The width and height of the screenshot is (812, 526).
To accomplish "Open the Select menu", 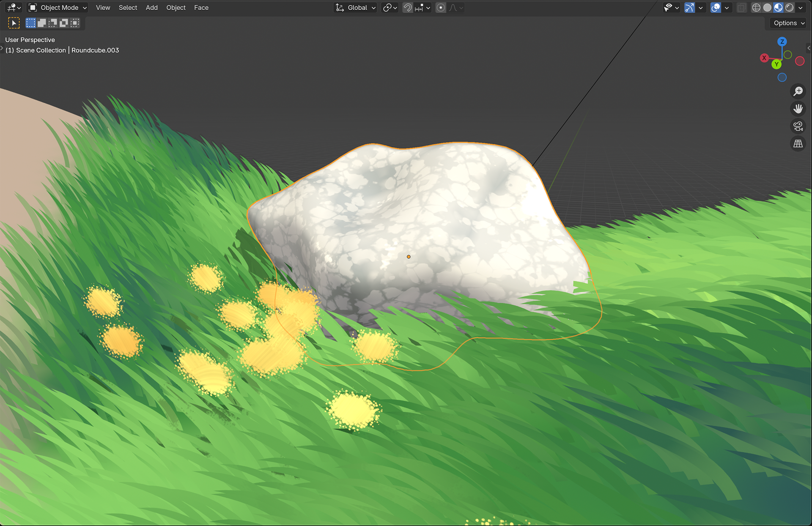I will click(128, 8).
